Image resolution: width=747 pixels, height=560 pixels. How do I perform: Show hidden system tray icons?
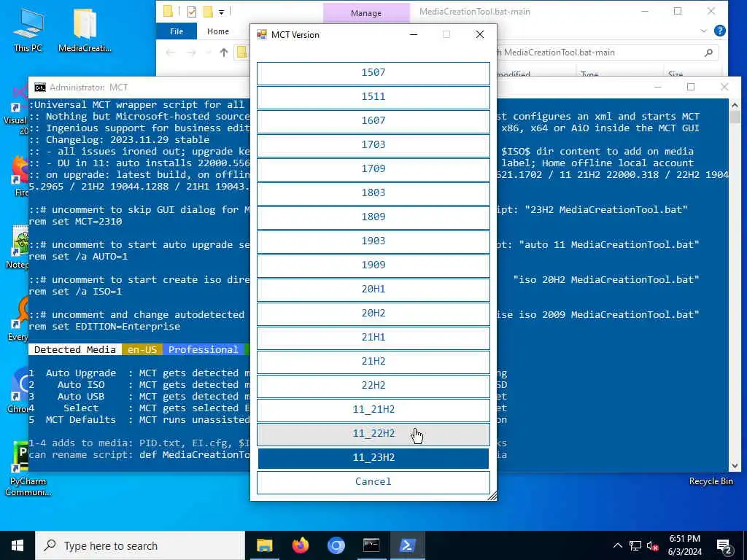[617, 545]
